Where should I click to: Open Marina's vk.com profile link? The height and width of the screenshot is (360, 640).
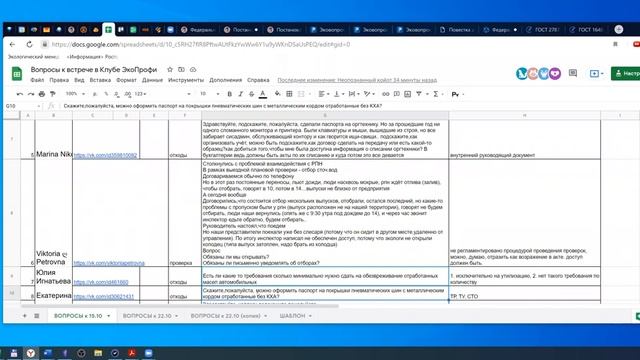point(105,156)
